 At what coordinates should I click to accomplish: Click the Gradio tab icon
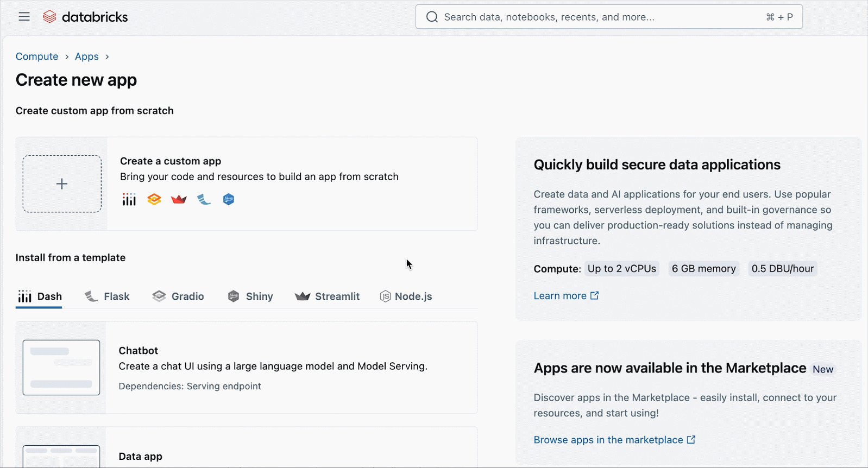click(x=159, y=296)
